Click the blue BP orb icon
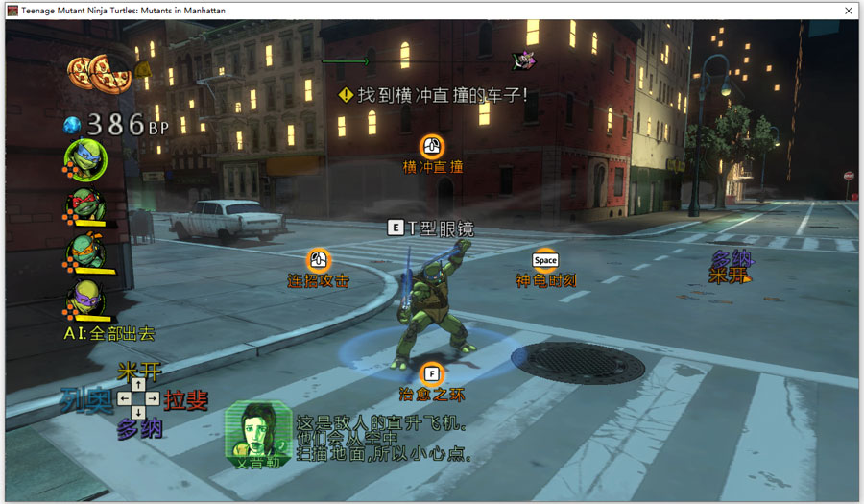This screenshot has height=504, width=864. (72, 126)
